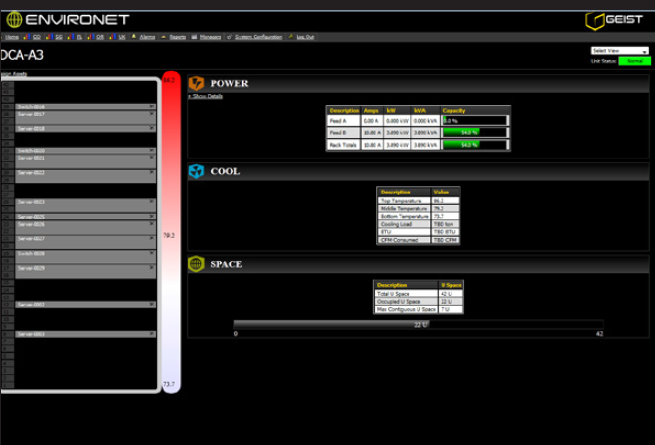Go to the Home link
This screenshot has height=445, width=655.
[x=11, y=36]
